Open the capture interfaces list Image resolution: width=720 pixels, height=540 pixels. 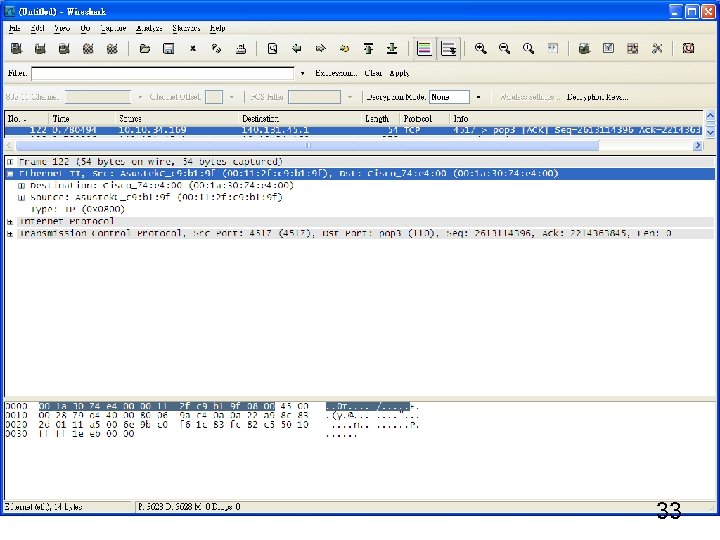(17, 48)
